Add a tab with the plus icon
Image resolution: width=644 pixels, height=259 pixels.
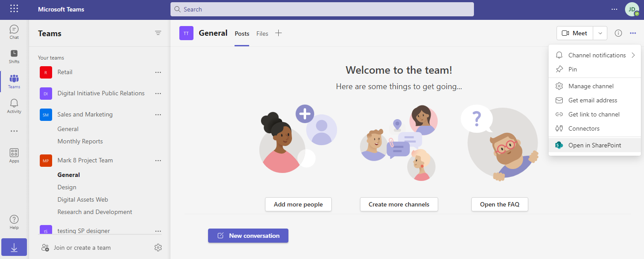click(278, 33)
